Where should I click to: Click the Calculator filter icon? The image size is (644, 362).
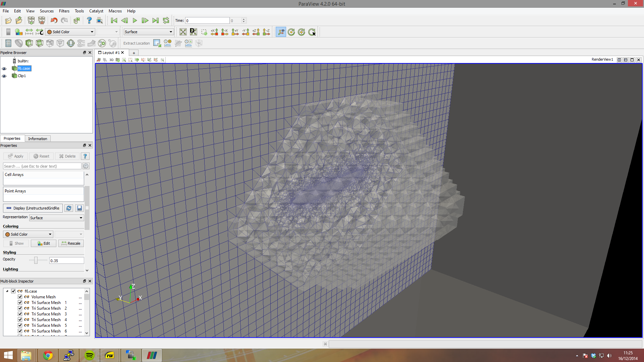coord(8,43)
